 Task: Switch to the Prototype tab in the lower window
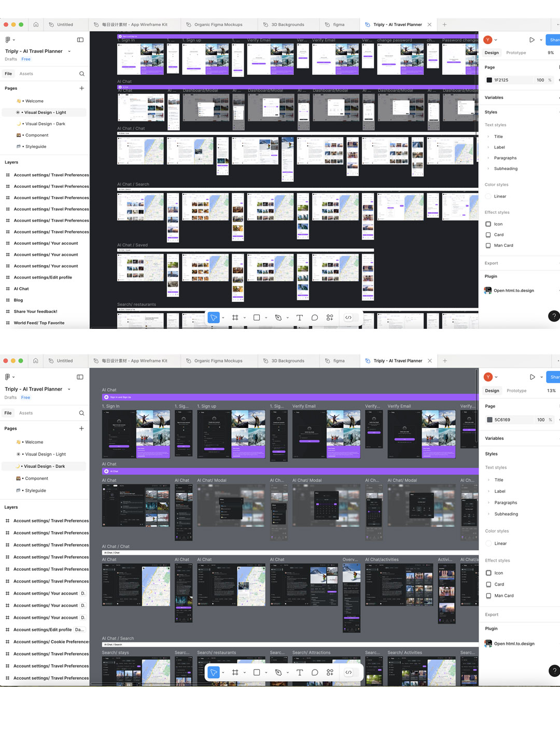(x=516, y=391)
